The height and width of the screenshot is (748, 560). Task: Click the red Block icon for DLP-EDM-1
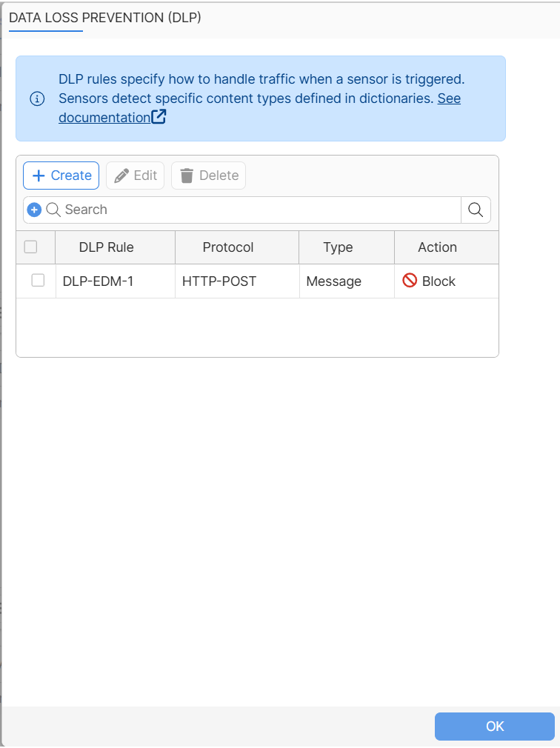[x=410, y=281]
